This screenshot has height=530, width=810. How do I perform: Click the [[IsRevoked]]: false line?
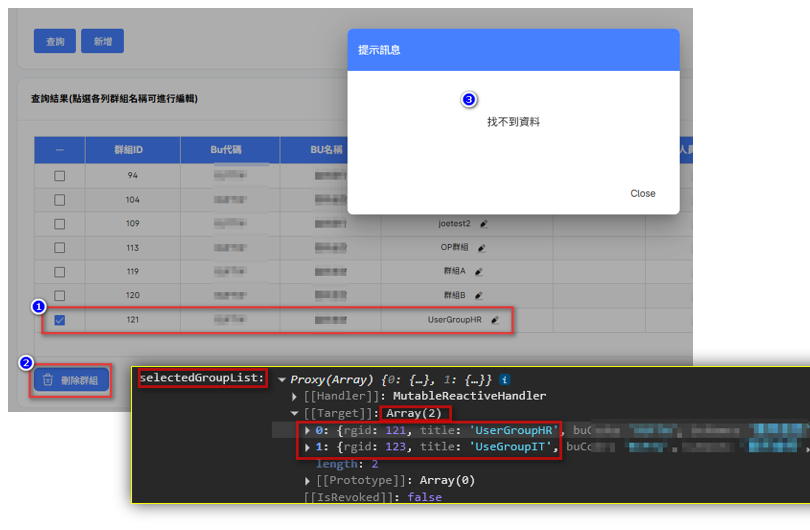[372, 497]
